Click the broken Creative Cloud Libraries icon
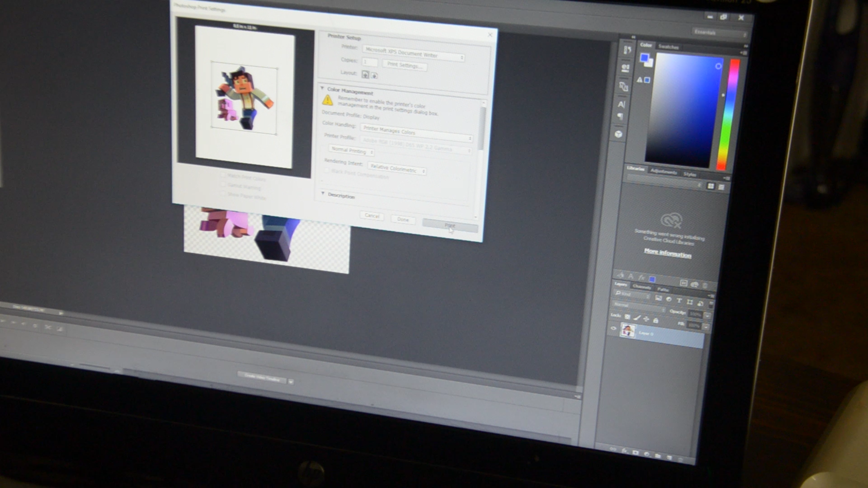 671,221
